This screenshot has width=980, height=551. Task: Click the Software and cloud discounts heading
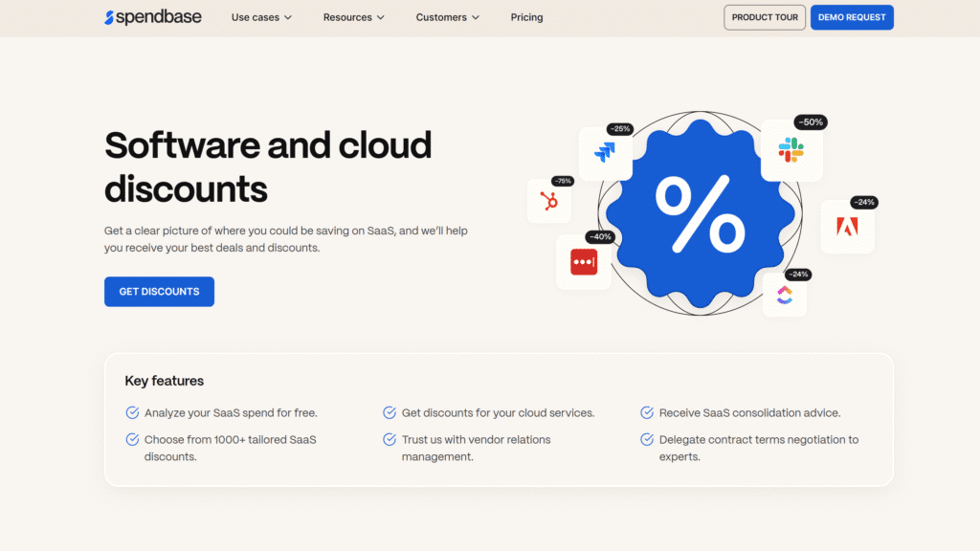click(268, 166)
